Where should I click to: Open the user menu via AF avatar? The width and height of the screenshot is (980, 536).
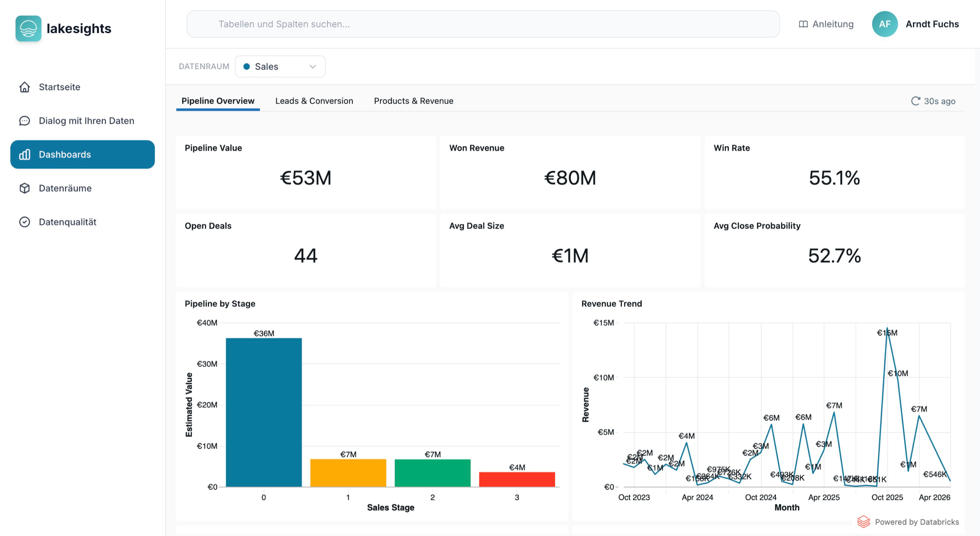pos(885,24)
